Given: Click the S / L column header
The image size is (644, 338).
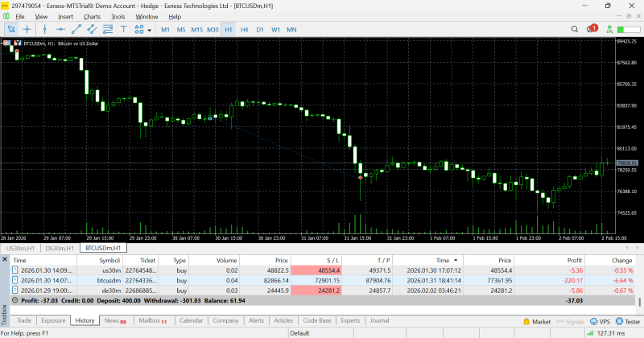Looking at the screenshot, I should click(316, 261).
